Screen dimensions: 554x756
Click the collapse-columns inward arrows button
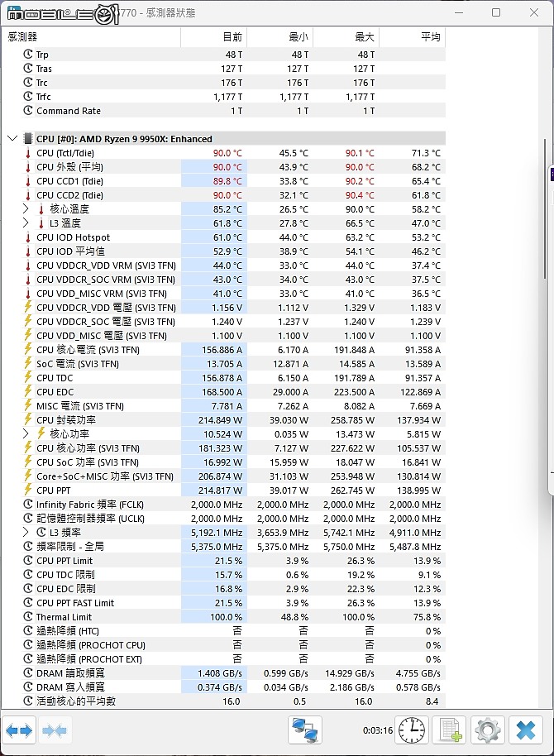(54, 731)
